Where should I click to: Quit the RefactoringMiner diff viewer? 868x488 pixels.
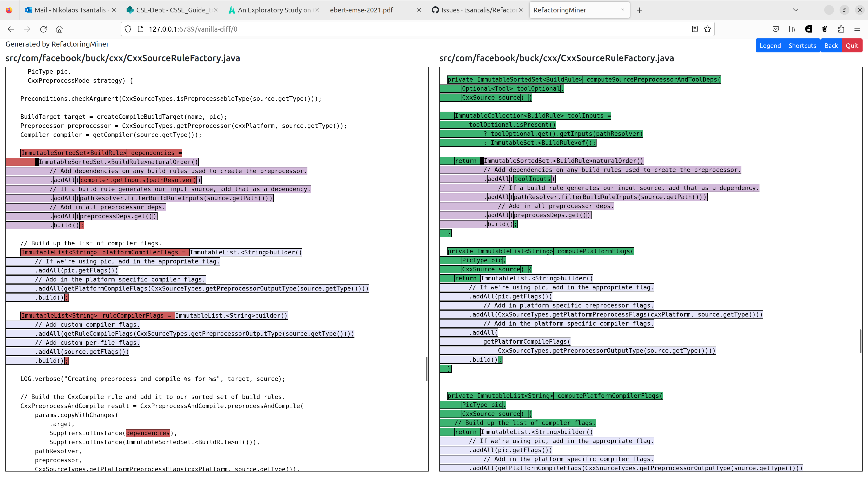(x=852, y=45)
